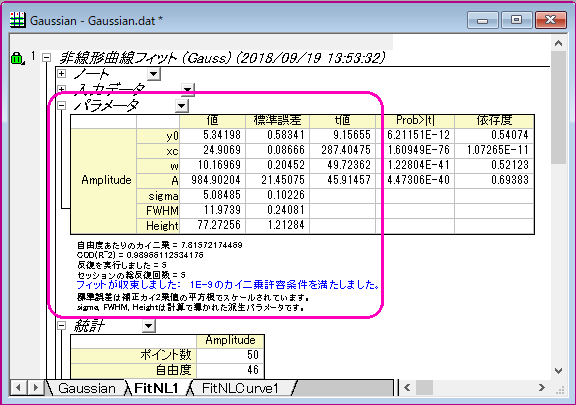The image size is (576, 405).
Task: Click the FWHM value 11.9739
Action: pyautogui.click(x=212, y=211)
